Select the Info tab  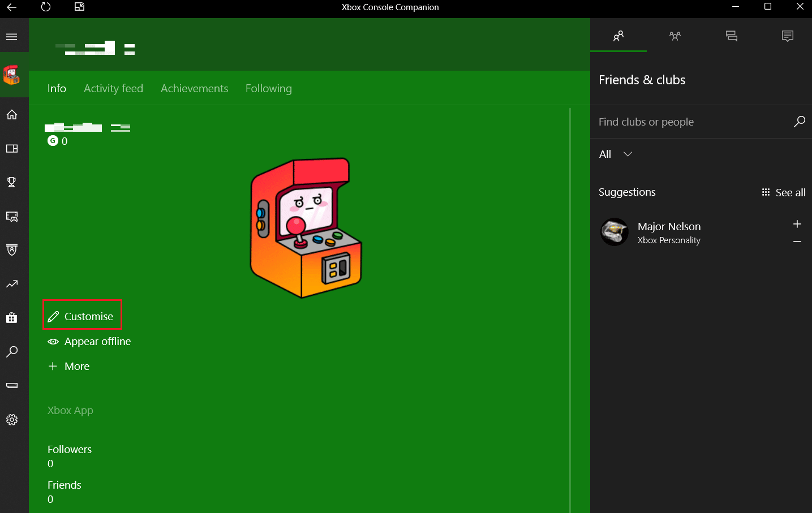click(57, 88)
